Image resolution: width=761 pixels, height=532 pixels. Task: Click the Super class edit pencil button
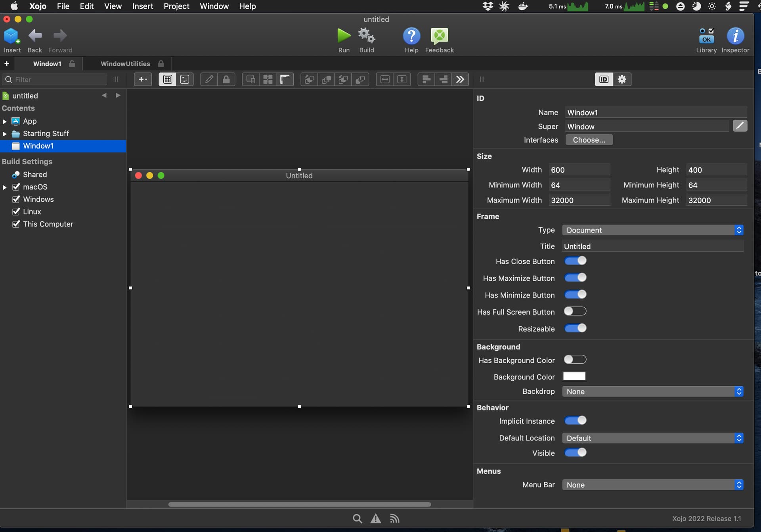(740, 126)
